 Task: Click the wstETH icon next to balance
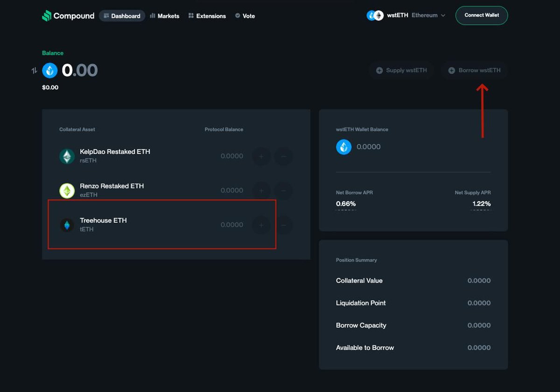point(50,70)
